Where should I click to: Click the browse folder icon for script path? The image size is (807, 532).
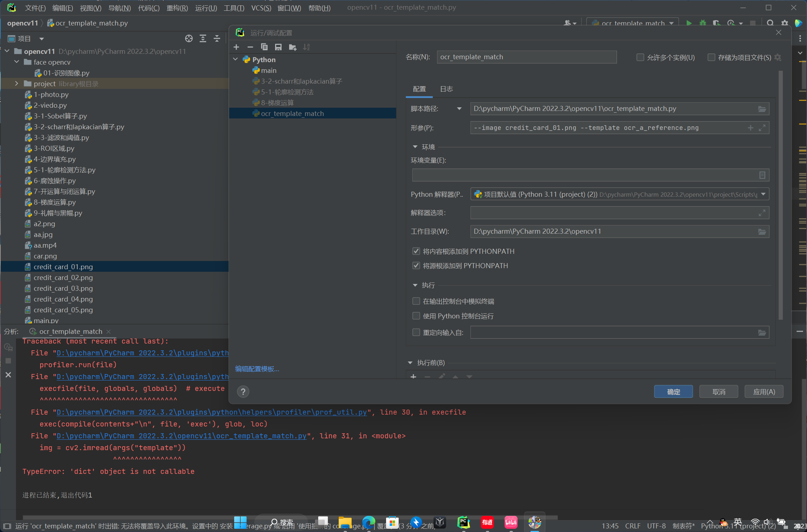click(x=762, y=109)
